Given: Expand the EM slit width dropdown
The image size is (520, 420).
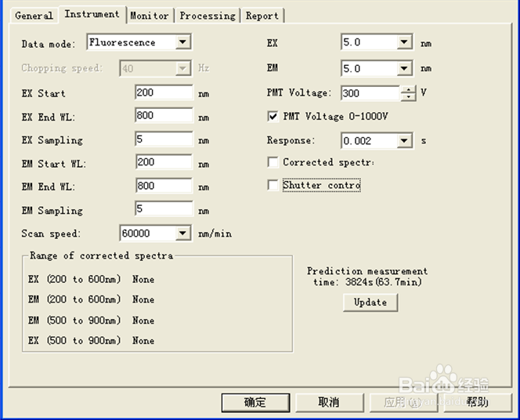Looking at the screenshot, I should (x=404, y=69).
